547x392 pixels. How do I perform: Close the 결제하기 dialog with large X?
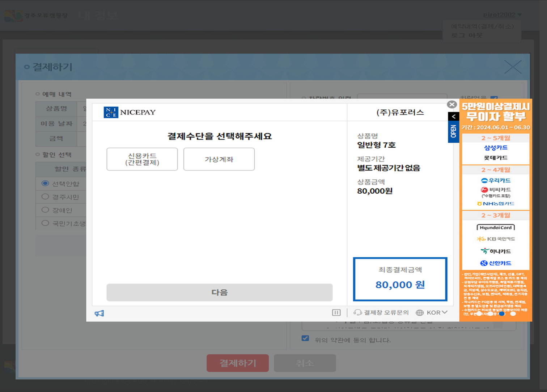pyautogui.click(x=513, y=67)
